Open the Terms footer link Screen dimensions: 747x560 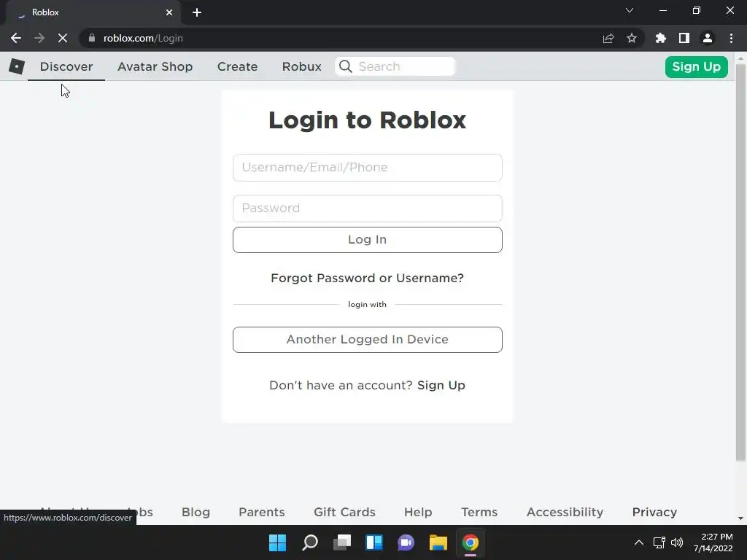click(479, 512)
